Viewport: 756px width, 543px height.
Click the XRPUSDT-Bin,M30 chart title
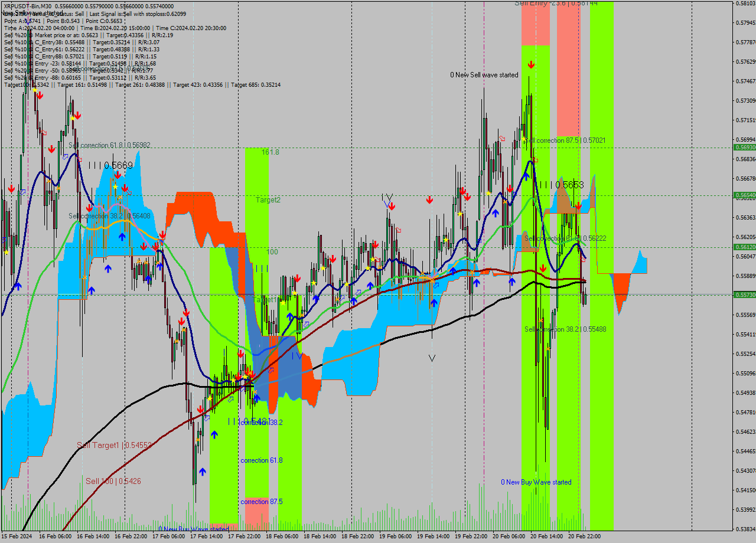[28, 5]
